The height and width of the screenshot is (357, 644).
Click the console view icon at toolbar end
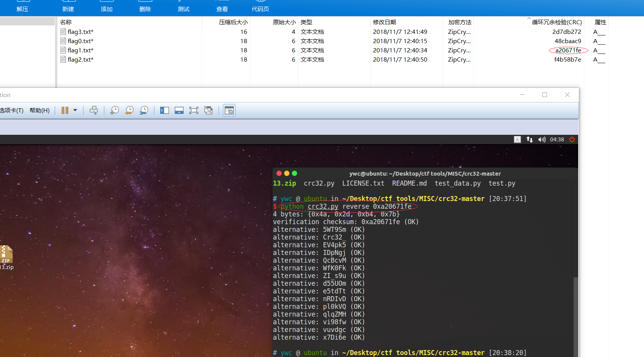pyautogui.click(x=229, y=111)
